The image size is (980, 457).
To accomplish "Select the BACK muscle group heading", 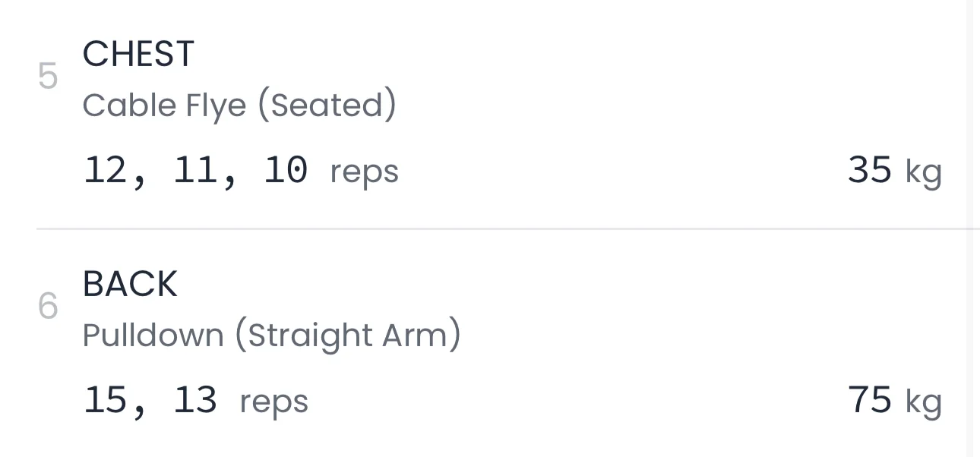I will point(130,285).
